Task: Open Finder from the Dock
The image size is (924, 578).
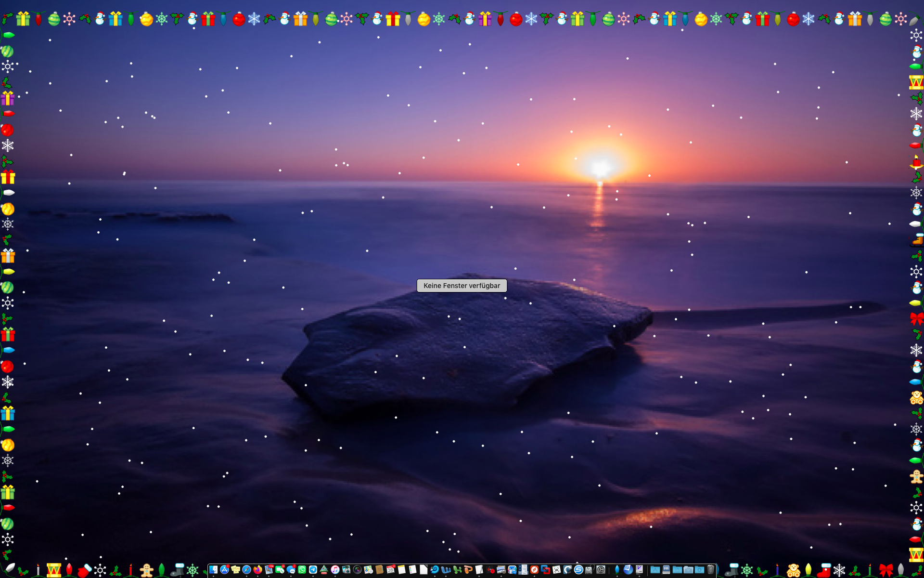Action: (213, 569)
